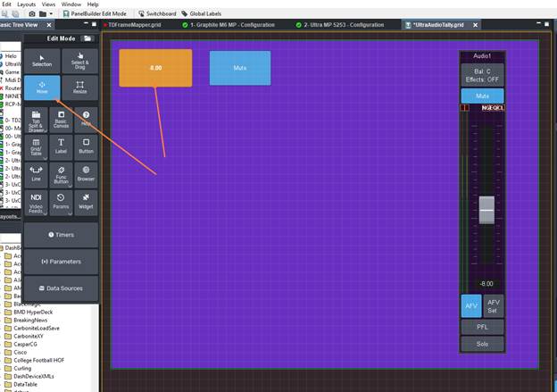557x392 pixels.
Task: Switch to 2- Ultra MP 5253 Configuration tab
Action: (340, 25)
